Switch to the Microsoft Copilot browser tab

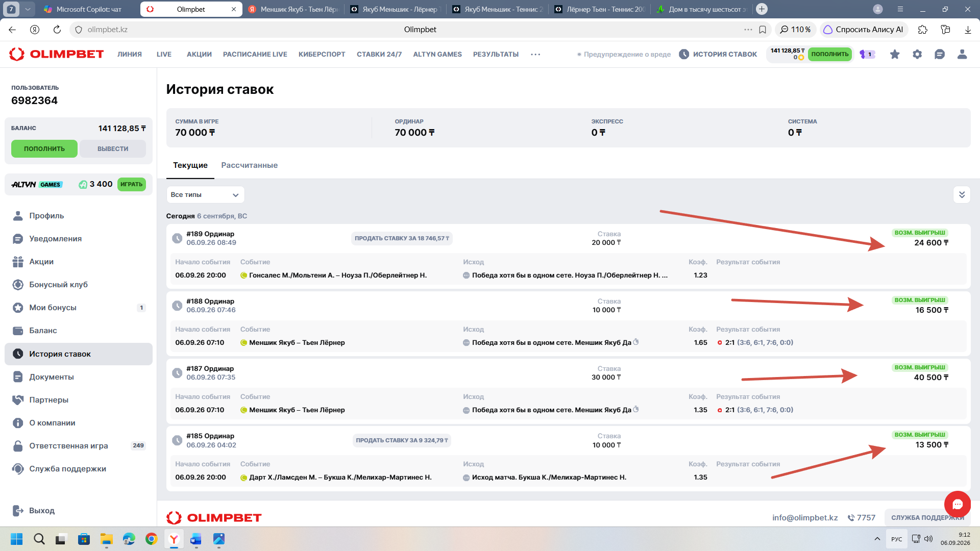(x=88, y=9)
